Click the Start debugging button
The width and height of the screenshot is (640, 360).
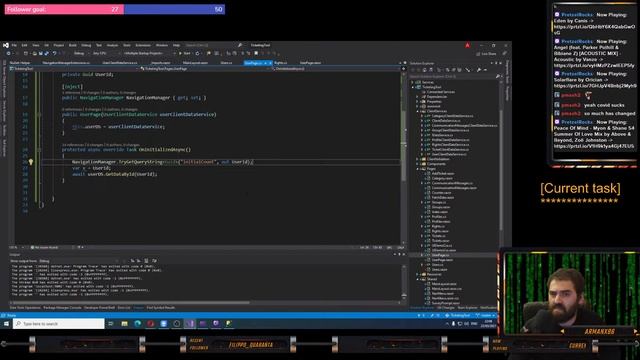pyautogui.click(x=185, y=53)
